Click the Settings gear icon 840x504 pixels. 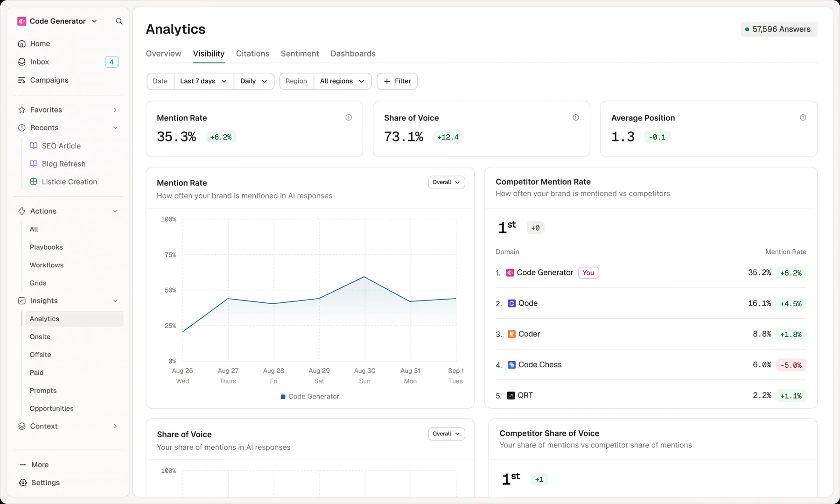(23, 483)
